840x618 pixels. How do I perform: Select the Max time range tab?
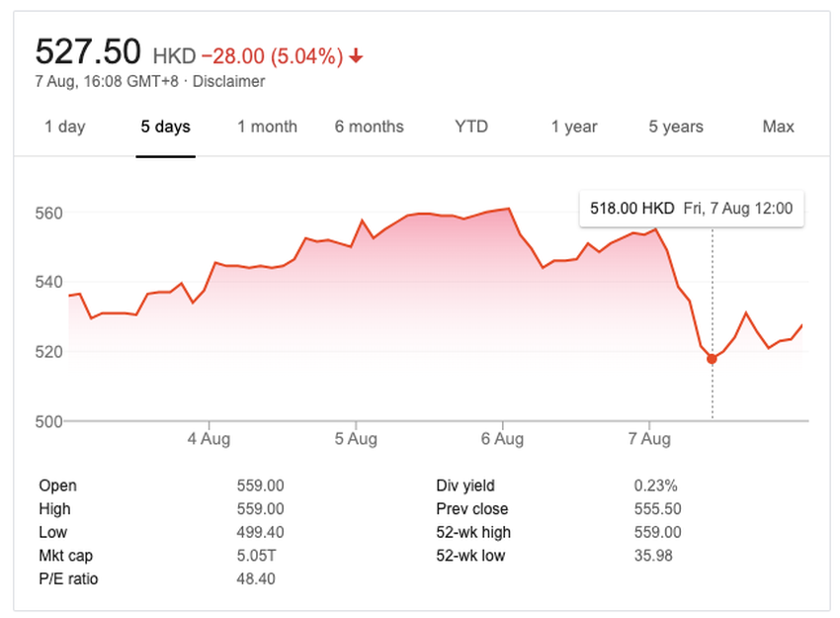click(x=778, y=127)
